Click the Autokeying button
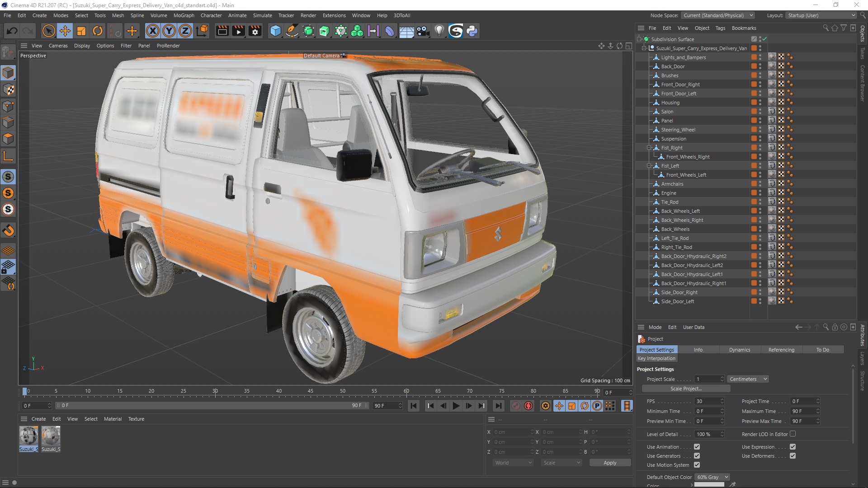868x488 pixels. point(528,406)
